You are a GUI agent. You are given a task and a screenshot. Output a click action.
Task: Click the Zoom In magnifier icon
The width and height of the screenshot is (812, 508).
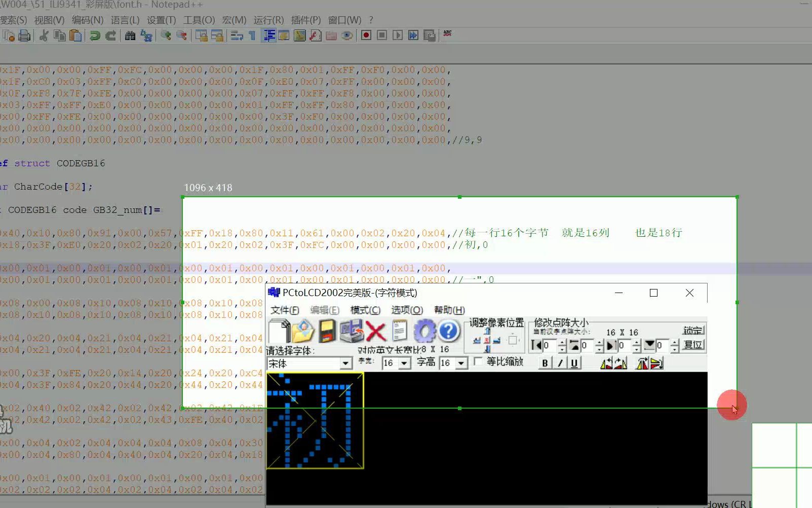(166, 35)
